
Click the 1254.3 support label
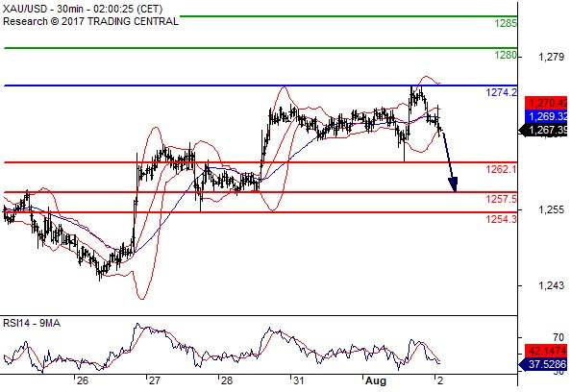501,219
